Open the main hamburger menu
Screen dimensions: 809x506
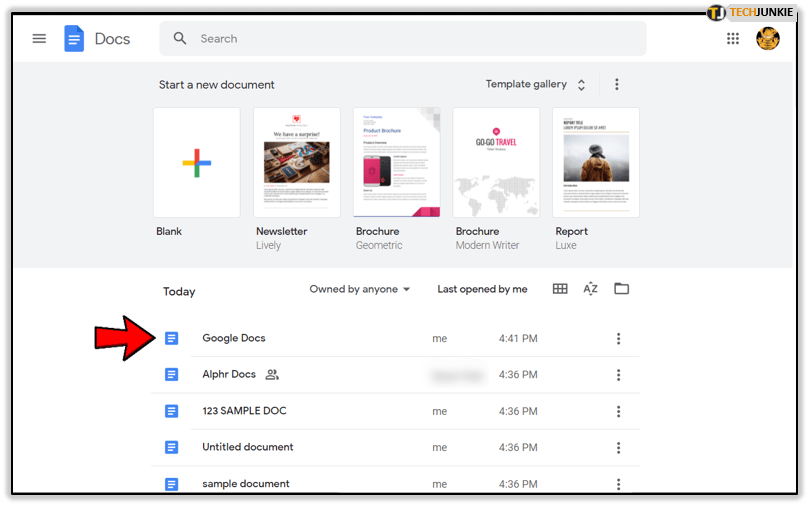click(x=39, y=39)
